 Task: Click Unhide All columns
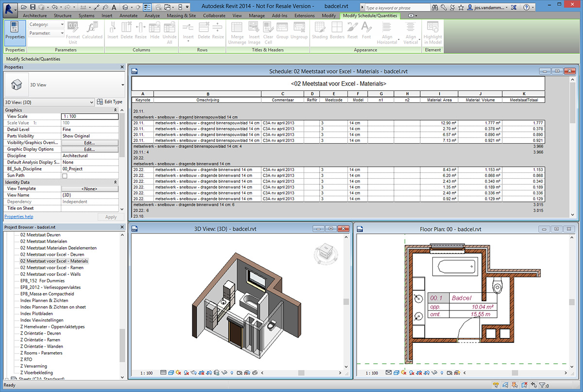tap(170, 33)
